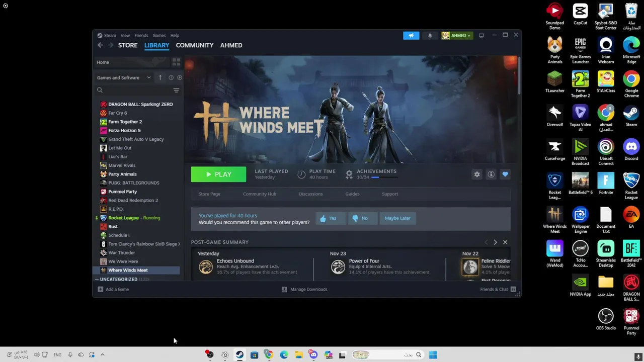Go forward using the right navigation arrow
The height and width of the screenshot is (362, 644).
coord(110,45)
